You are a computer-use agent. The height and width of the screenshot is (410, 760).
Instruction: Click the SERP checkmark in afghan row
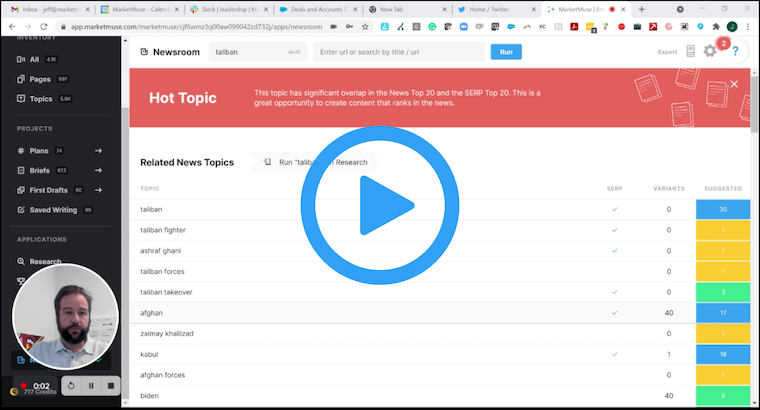click(614, 313)
